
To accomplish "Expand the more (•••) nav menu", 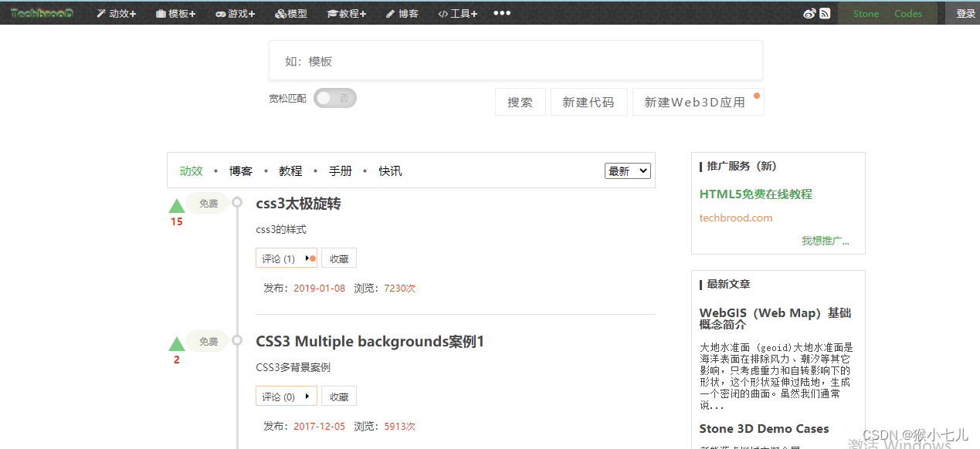I will coord(502,13).
